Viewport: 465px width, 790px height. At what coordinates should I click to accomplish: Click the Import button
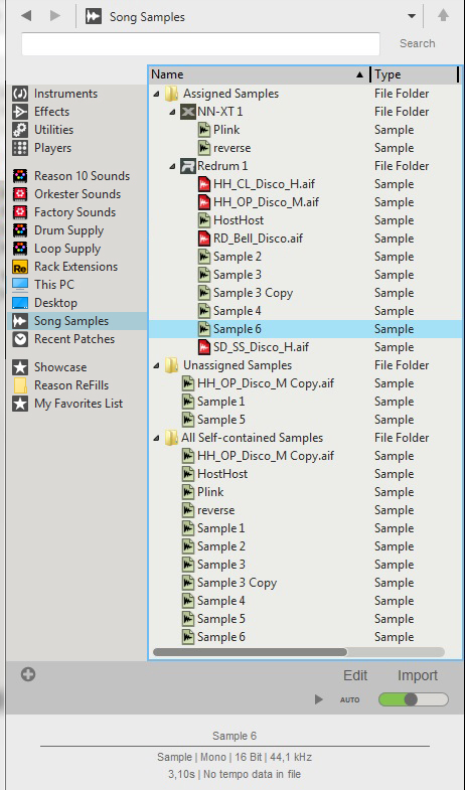(417, 675)
